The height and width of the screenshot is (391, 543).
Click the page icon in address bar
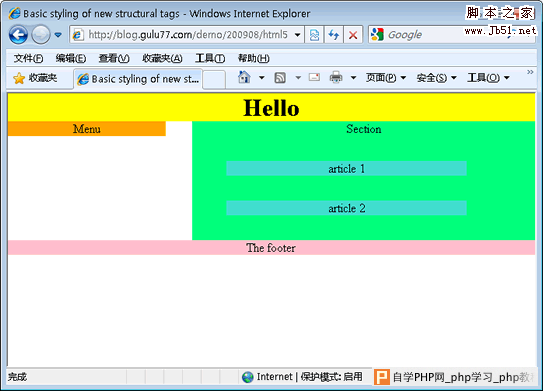[x=78, y=35]
